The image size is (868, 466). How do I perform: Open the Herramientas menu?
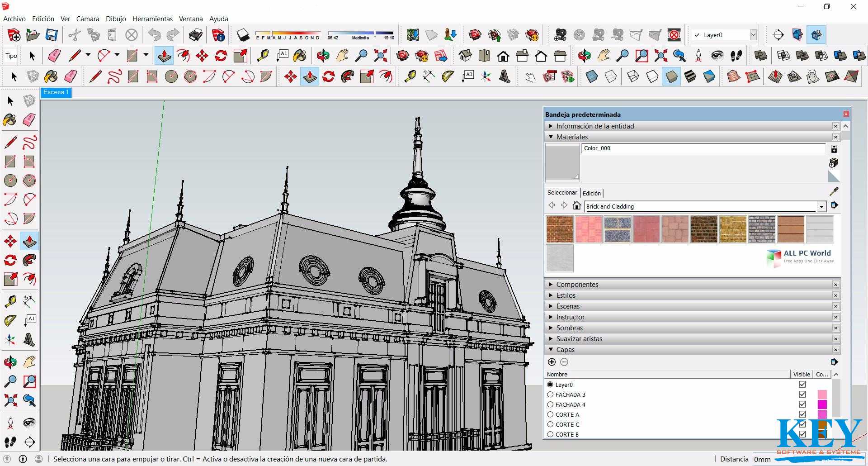coord(152,19)
